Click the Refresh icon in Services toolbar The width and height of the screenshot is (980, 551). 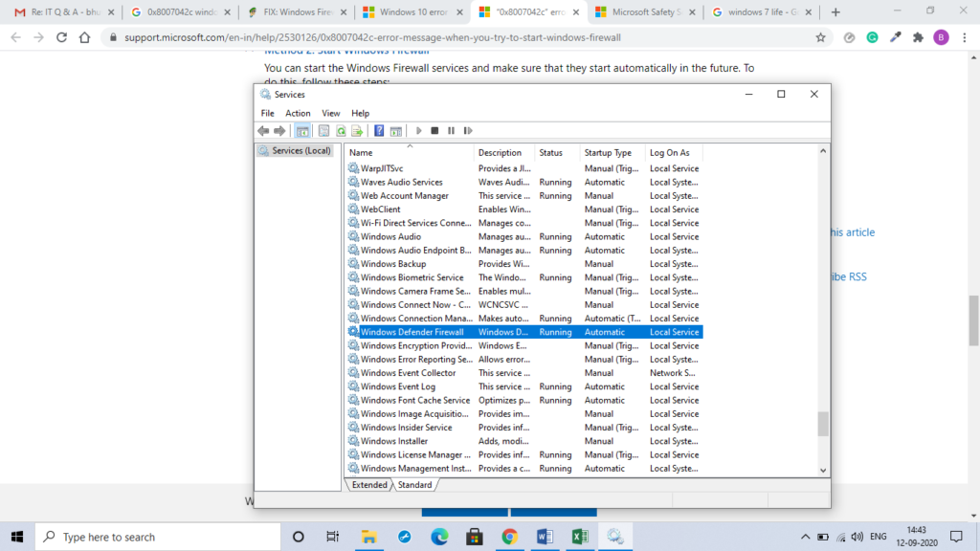coord(341,131)
